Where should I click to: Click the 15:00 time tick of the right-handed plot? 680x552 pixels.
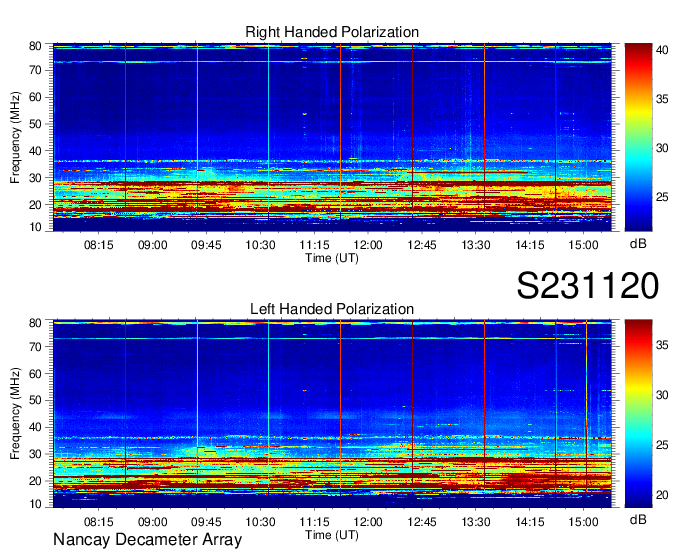tap(583, 245)
